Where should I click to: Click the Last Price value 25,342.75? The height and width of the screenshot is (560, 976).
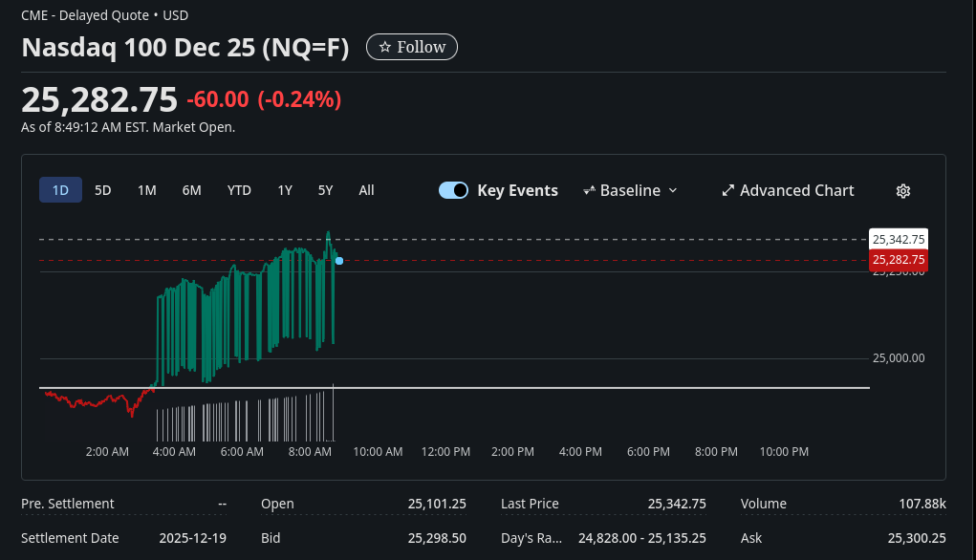click(677, 504)
